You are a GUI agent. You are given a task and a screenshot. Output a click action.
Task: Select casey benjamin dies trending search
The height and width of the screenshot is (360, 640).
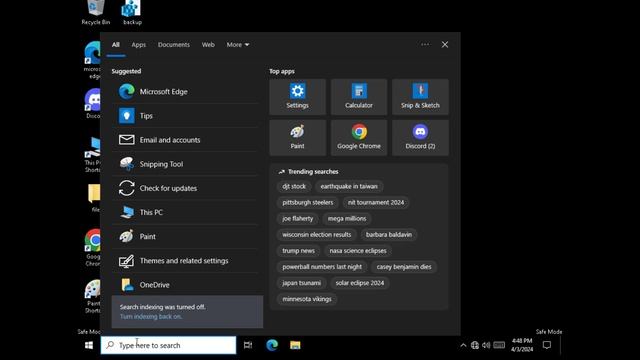pyautogui.click(x=404, y=267)
